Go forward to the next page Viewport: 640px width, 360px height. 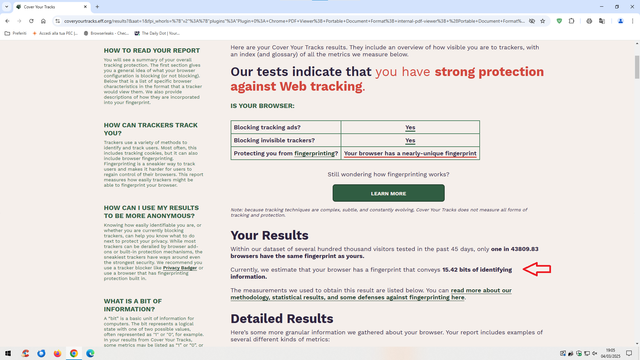[19, 21]
